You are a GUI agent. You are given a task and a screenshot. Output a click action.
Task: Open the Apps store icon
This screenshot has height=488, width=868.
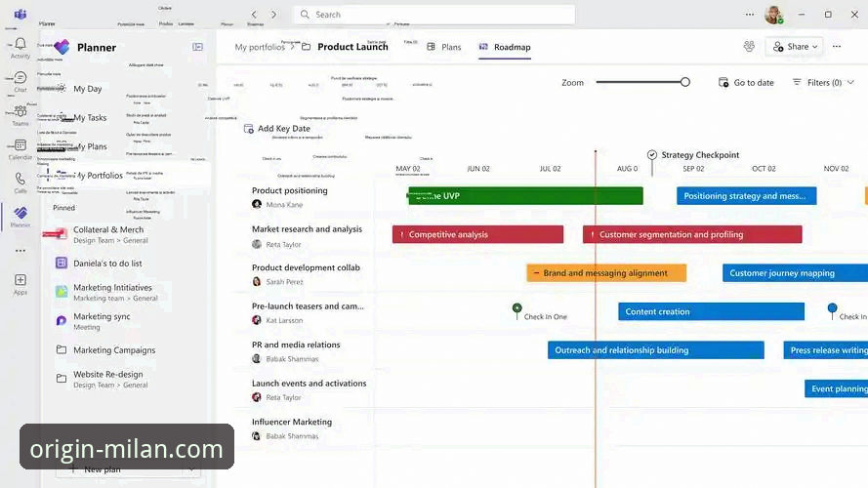pos(21,284)
